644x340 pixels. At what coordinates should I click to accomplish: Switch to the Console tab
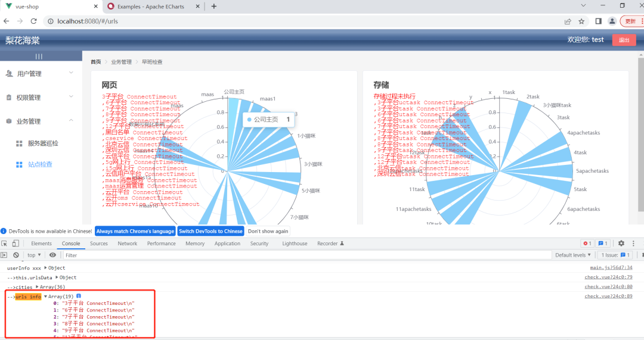click(x=71, y=244)
